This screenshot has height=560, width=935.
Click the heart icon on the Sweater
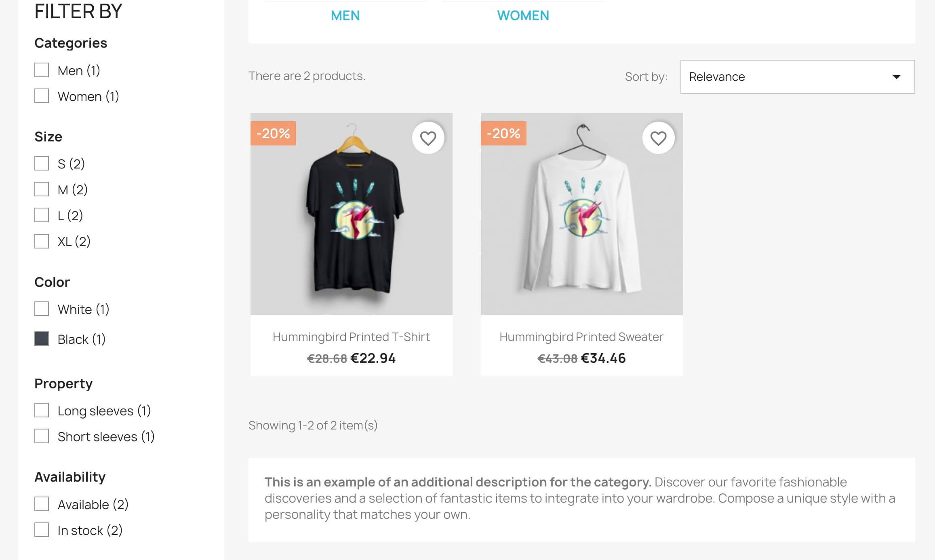658,138
